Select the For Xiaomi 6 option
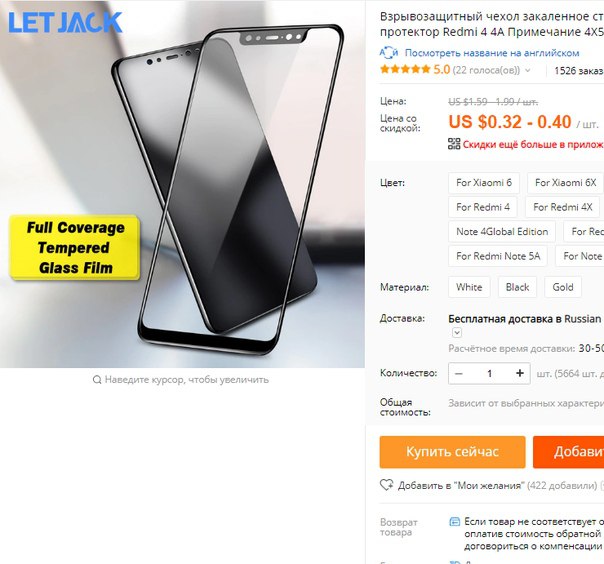This screenshot has width=604, height=564. 484,183
